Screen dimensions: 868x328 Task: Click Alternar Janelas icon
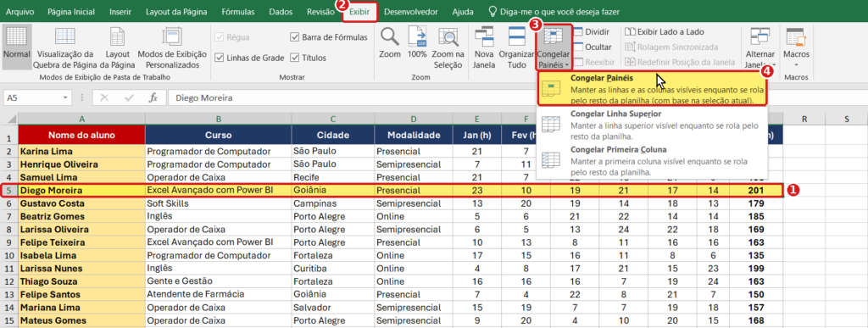pos(759,36)
